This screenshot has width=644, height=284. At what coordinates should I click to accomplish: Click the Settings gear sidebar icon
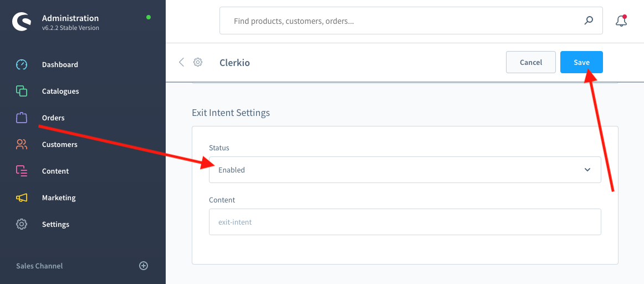tap(22, 224)
